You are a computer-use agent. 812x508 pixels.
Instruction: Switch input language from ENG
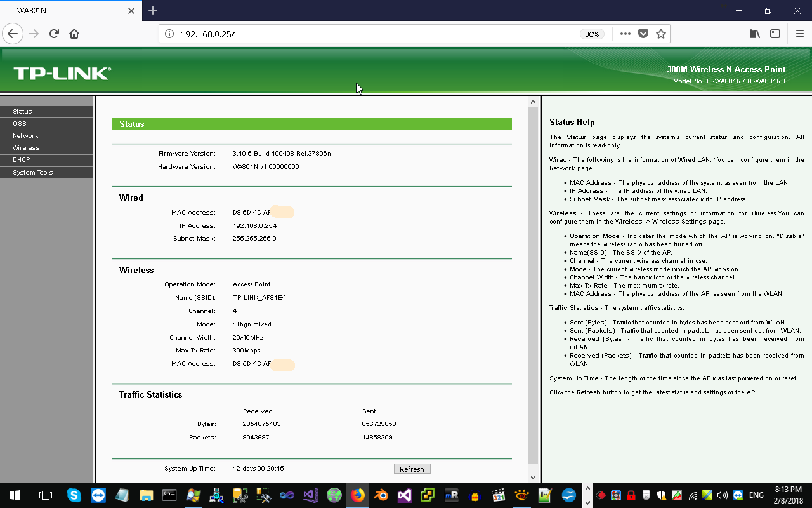click(x=756, y=495)
